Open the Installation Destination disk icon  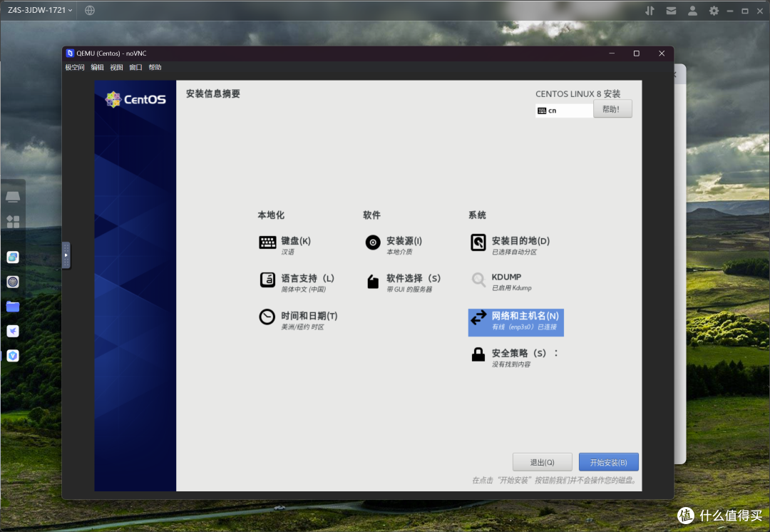coord(478,242)
